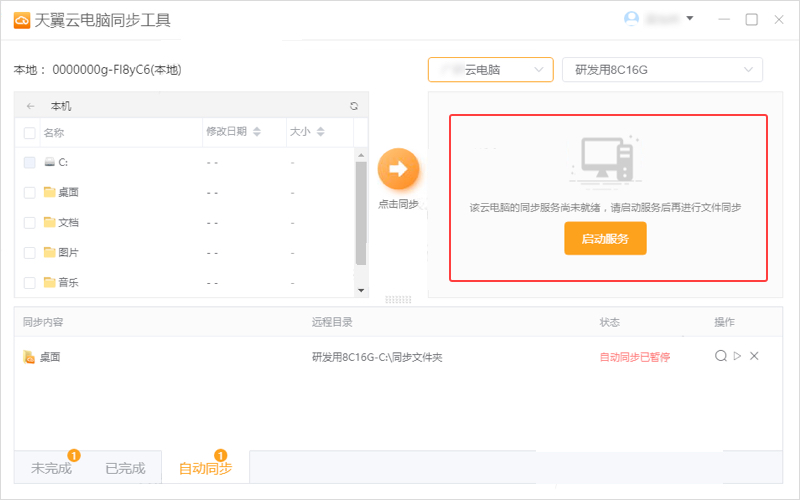Screen dimensions: 800x500
Task: Click the file list scrollbar up arrow
Action: [x=361, y=155]
